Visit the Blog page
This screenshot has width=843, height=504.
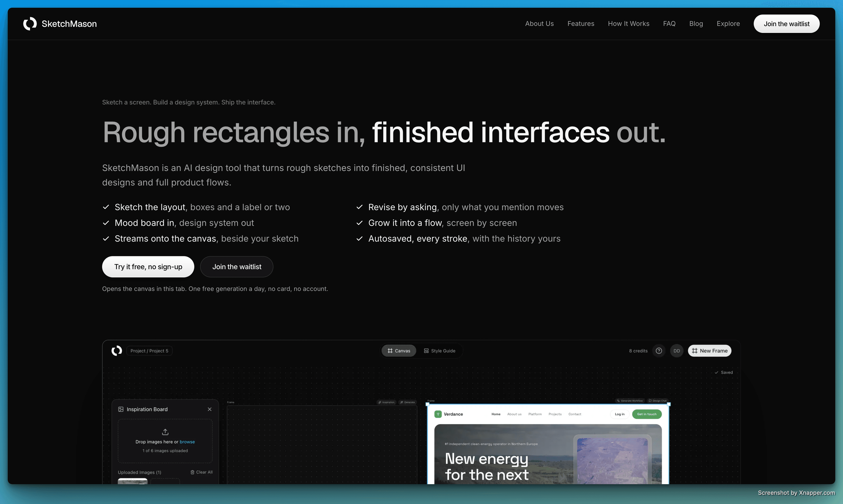(696, 24)
